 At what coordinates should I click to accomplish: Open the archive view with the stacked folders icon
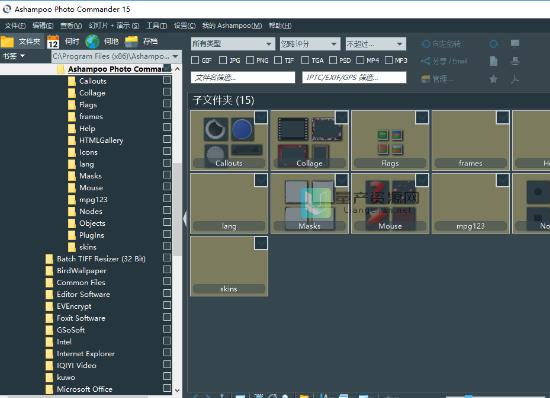(x=132, y=42)
